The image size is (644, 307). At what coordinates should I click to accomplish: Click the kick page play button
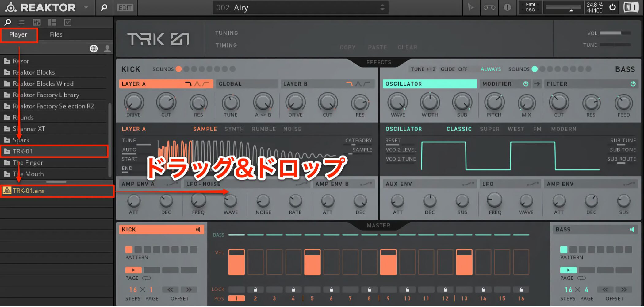coord(133,270)
